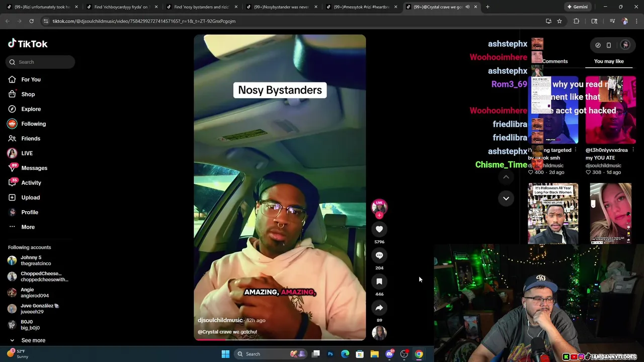The width and height of the screenshot is (644, 362).
Task: Share video using arrow icon
Action: (x=379, y=308)
